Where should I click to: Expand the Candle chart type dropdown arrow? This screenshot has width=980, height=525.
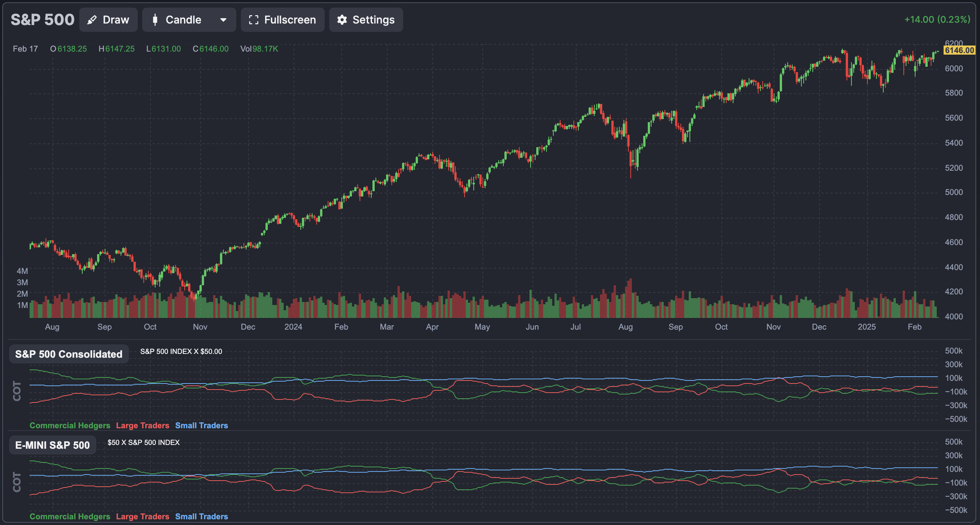point(223,20)
